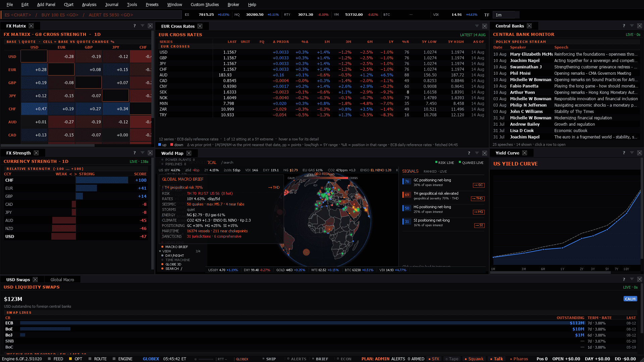
Task: Click the ALERTS status bar item
Action: click(297, 359)
